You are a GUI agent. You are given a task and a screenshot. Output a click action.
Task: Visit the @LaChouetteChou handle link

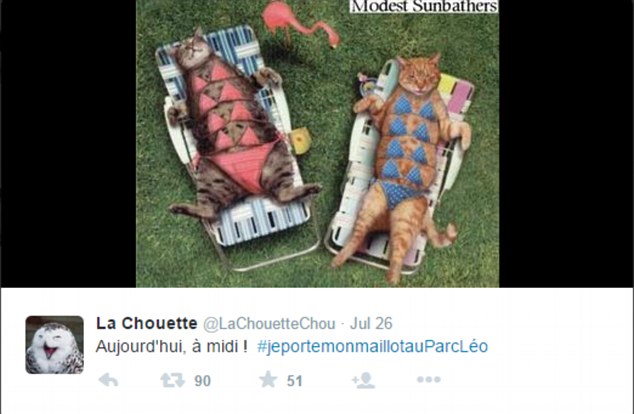(x=269, y=324)
